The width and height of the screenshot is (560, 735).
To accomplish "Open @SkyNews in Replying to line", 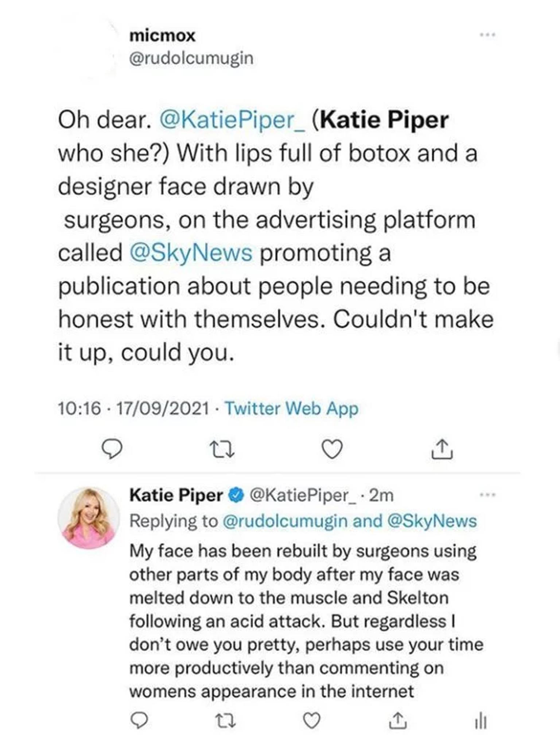I will tap(432, 521).
